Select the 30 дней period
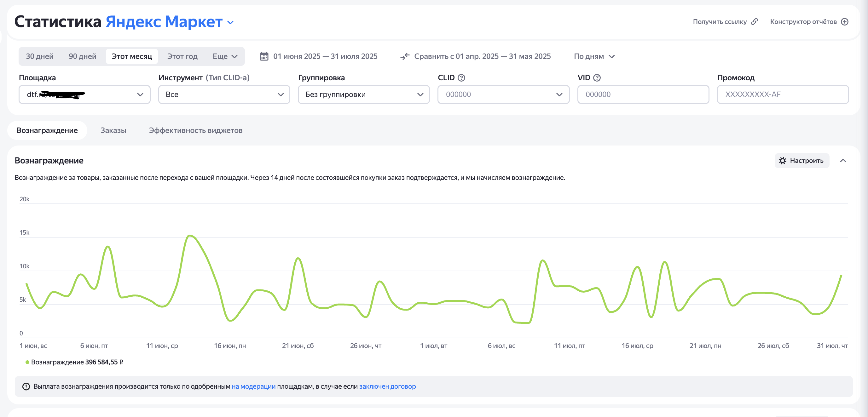Image resolution: width=868 pixels, height=417 pixels. 40,56
